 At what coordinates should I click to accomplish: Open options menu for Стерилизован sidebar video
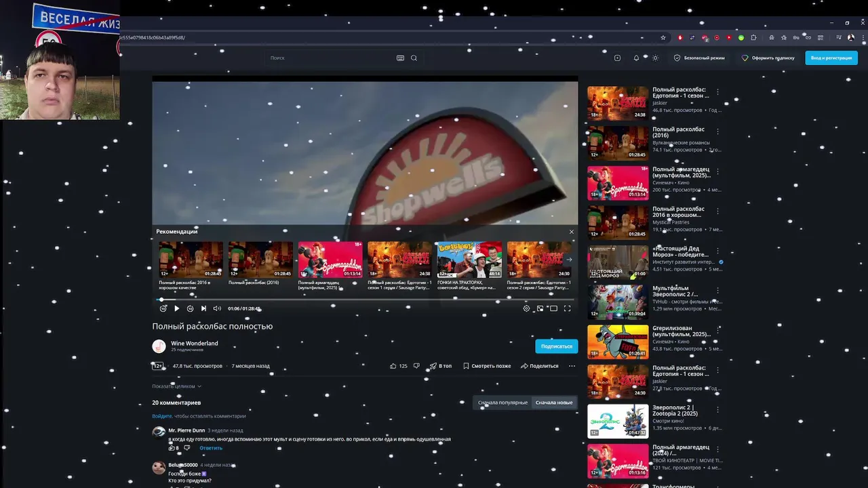717,329
